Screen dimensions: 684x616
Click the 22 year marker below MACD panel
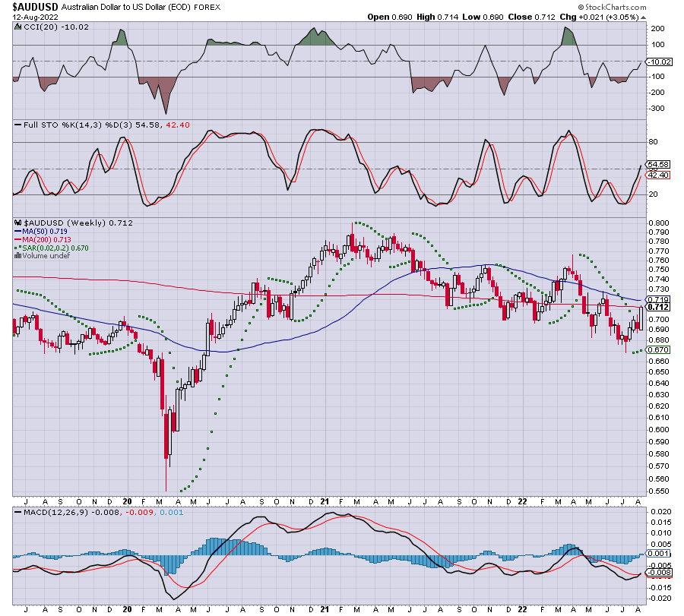522,609
